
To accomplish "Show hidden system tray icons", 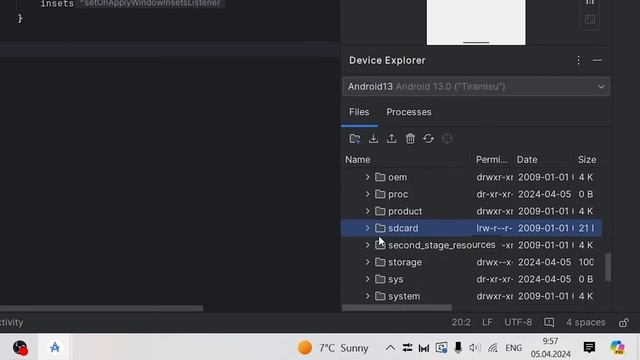I will pos(390,348).
